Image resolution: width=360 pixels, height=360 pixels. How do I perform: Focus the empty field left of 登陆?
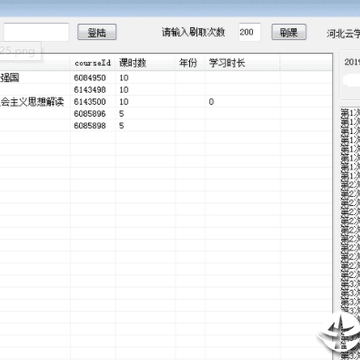tap(36, 32)
